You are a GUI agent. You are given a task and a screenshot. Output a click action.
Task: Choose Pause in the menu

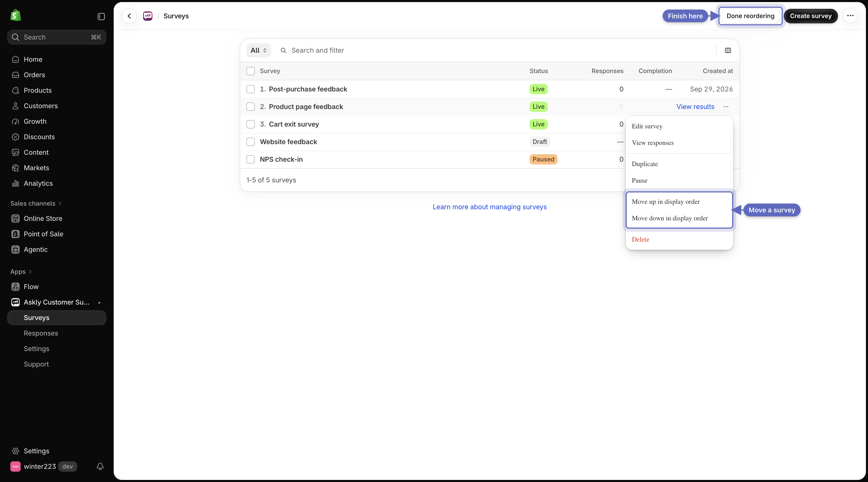coord(679,180)
